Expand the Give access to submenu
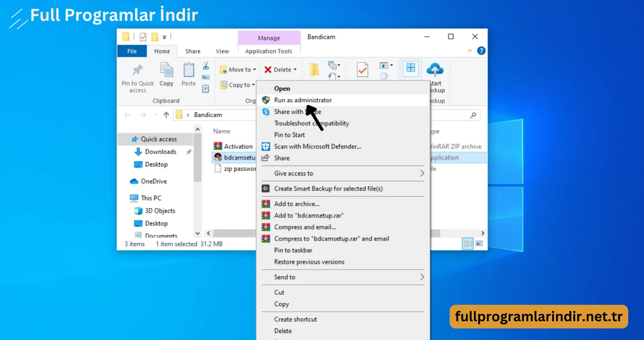644x340 pixels. click(x=343, y=173)
